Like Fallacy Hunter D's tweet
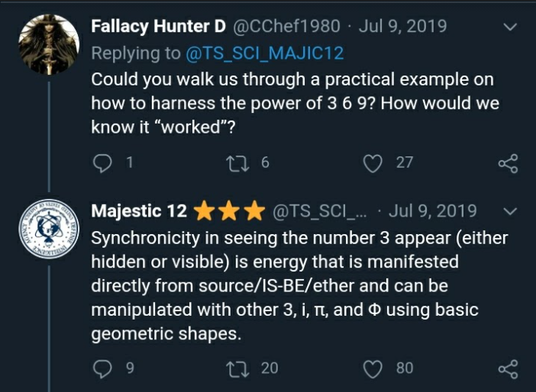Image resolution: width=536 pixels, height=392 pixels. [373, 162]
